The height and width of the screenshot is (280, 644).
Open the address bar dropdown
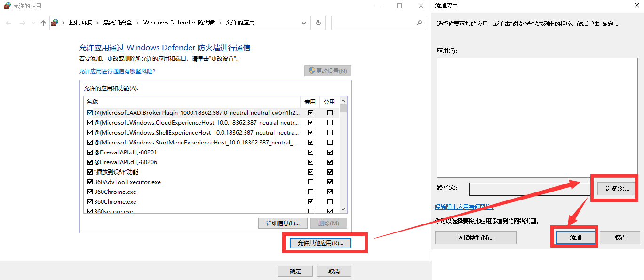pyautogui.click(x=303, y=22)
